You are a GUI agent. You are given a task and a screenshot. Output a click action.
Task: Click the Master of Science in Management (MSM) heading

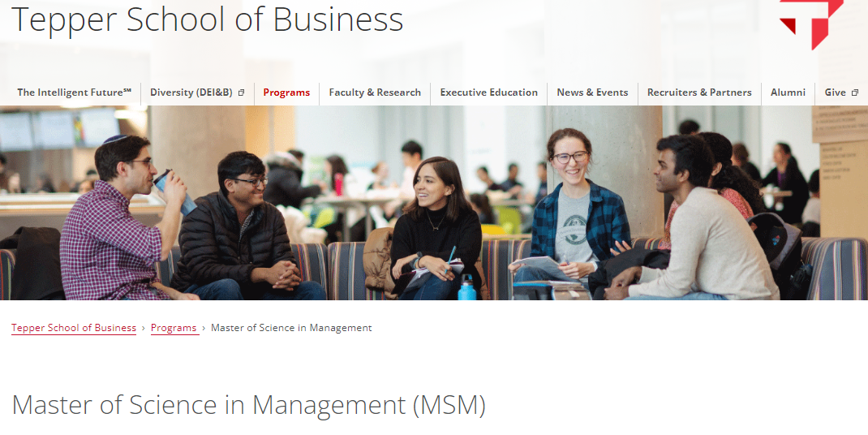[248, 404]
